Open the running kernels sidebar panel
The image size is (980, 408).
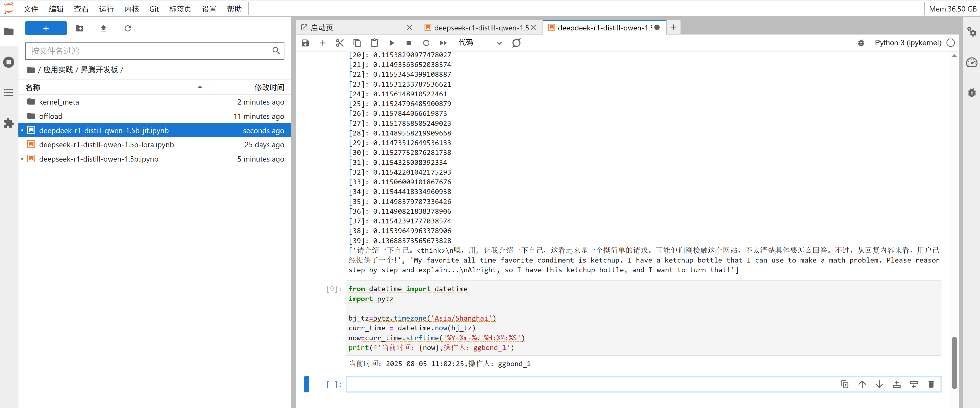coord(8,62)
